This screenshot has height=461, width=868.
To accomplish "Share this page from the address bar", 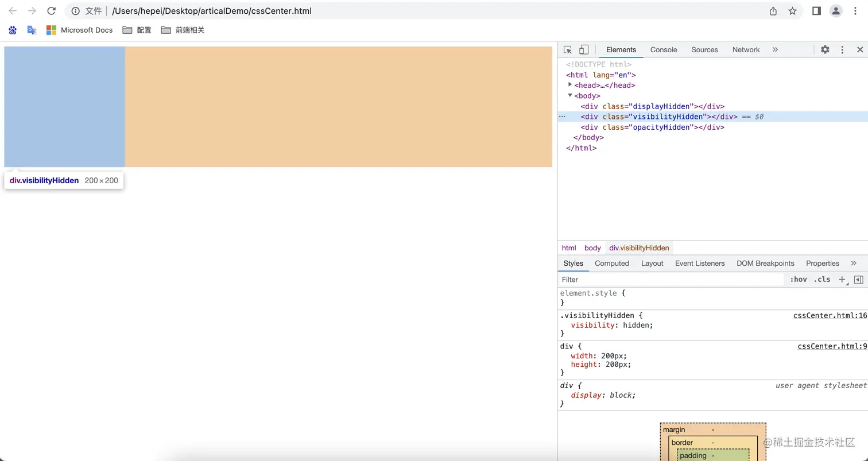I will pos(773,11).
